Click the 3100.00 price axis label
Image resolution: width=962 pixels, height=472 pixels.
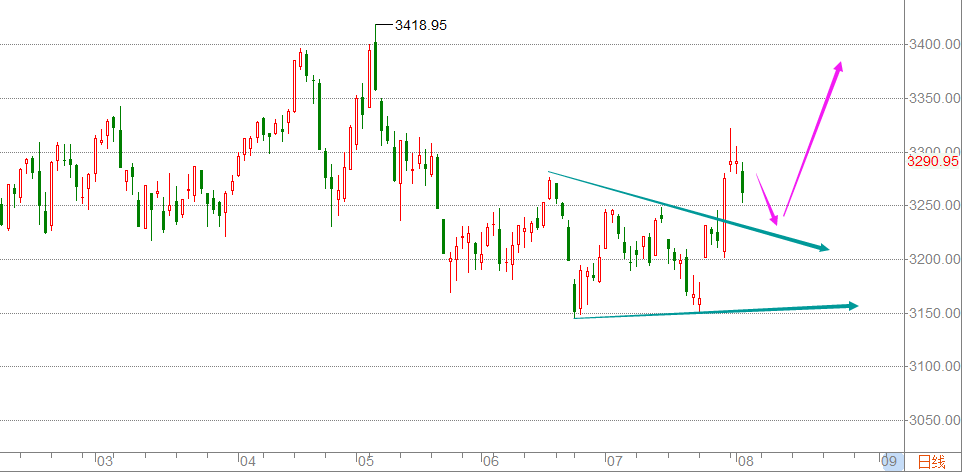933,366
